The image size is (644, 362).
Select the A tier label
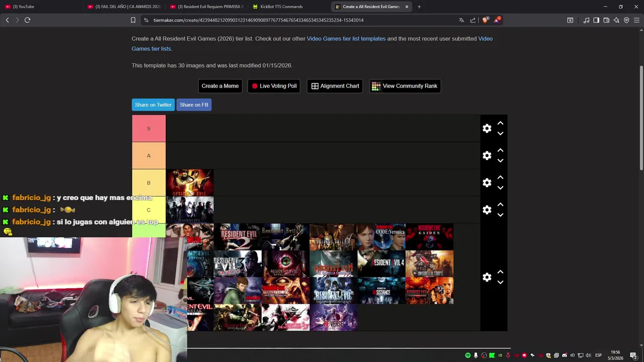coord(148,156)
